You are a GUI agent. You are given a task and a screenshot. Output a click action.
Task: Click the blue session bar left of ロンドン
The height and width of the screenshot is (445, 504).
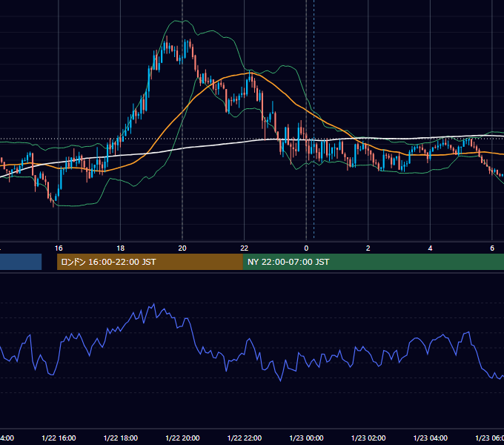21,262
